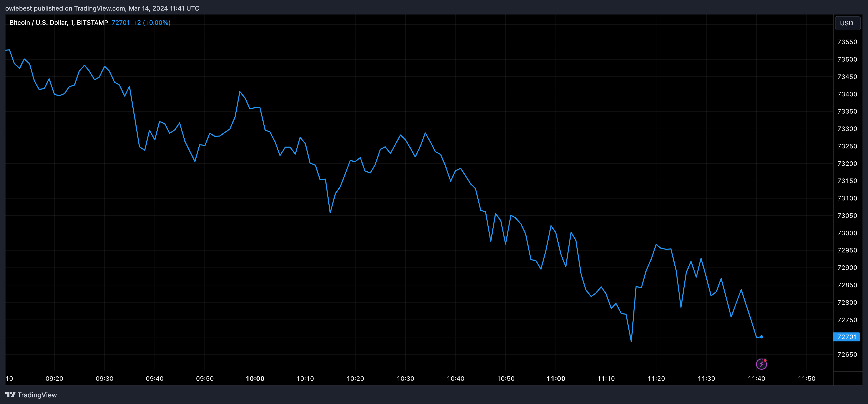Click the 73500 price axis label
868x404 pixels.
tap(847, 59)
